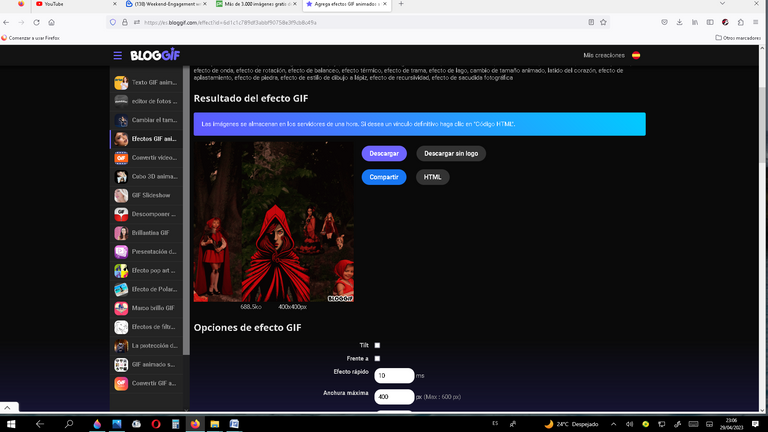
Task: Reload the current page
Action: pyautogui.click(x=36, y=23)
